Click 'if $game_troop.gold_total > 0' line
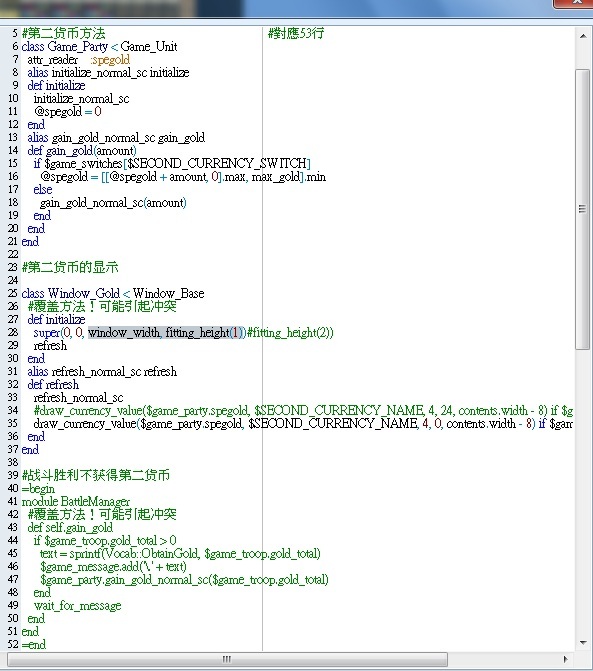Viewport: 593px width, 671px height. pos(105,540)
